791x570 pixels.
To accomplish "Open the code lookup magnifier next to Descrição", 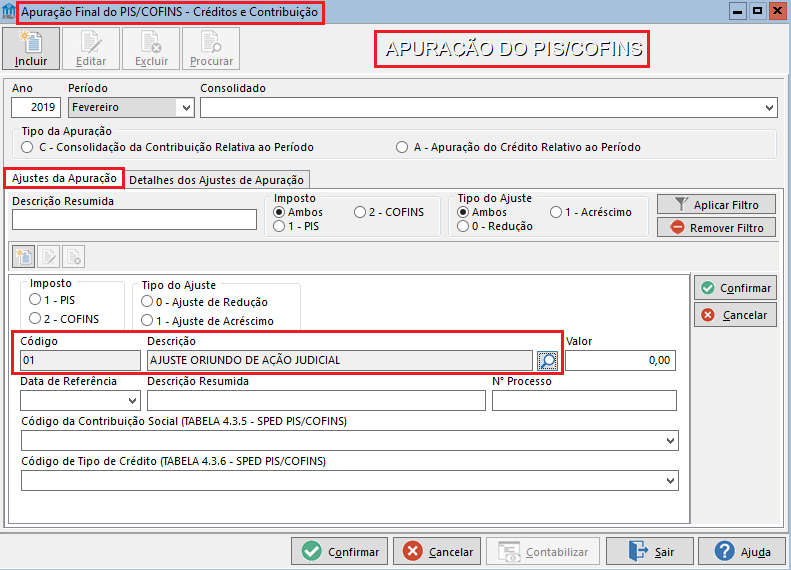I will pyautogui.click(x=547, y=360).
